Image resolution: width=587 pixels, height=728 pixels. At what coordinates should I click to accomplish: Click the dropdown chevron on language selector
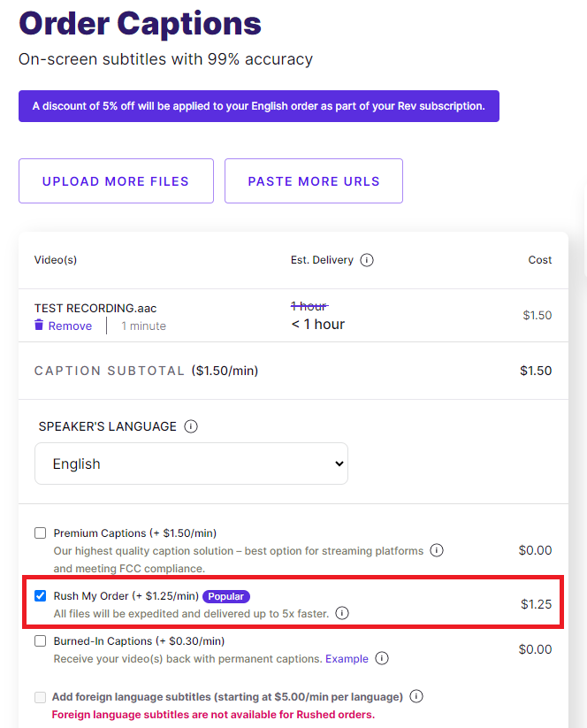point(339,464)
